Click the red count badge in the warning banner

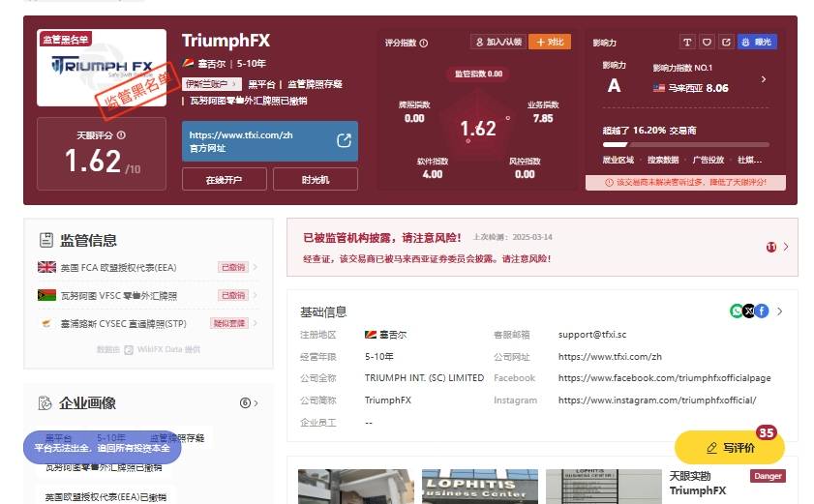(x=771, y=247)
